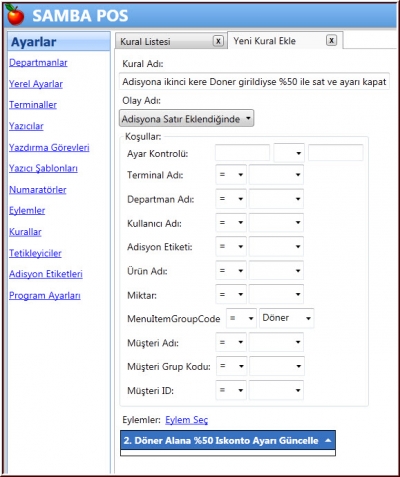The width and height of the screenshot is (400, 477).
Task: Click the Eylem Seç link
Action: tap(186, 420)
